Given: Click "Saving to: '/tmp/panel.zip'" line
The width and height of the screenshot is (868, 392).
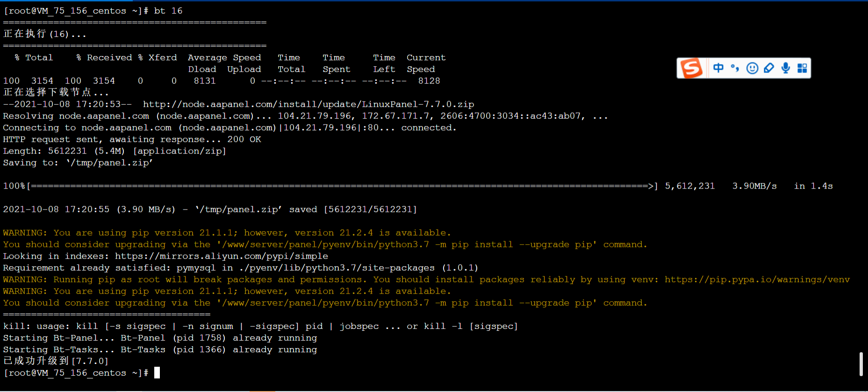Looking at the screenshot, I should pos(78,163).
